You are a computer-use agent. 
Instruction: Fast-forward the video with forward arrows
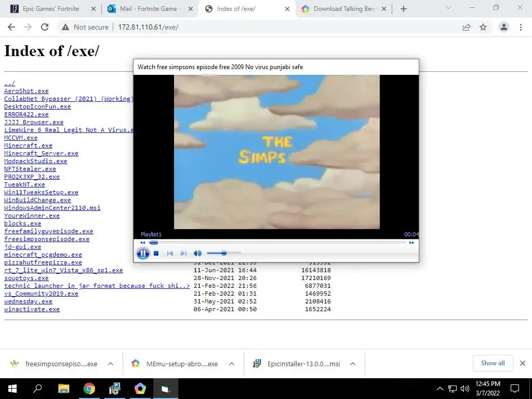pos(411,243)
